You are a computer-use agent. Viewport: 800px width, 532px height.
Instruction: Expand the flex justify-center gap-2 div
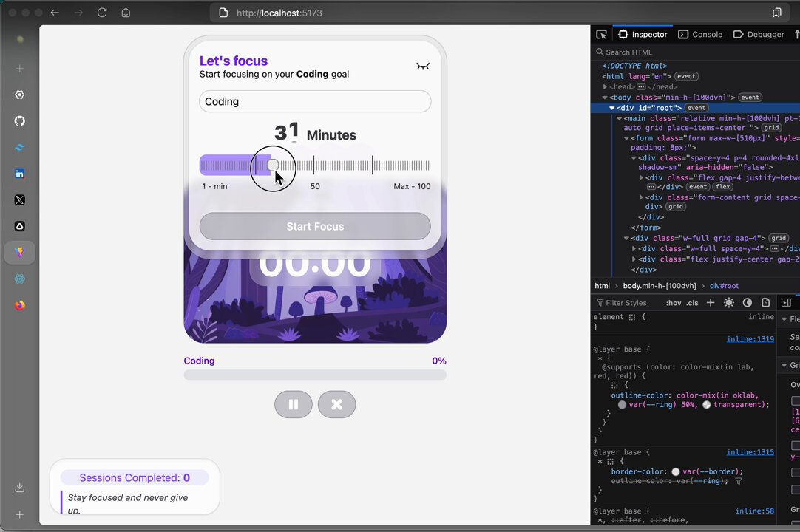tap(634, 259)
